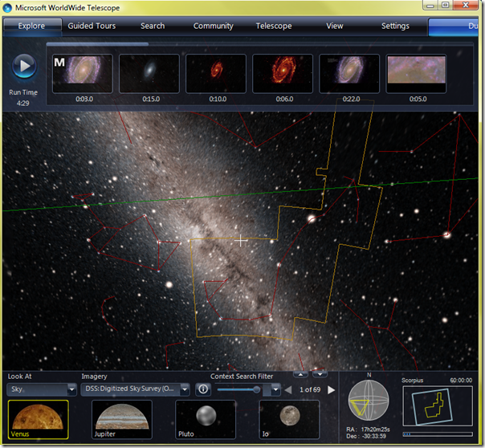
Task: Click the imagery info button
Action: point(203,389)
